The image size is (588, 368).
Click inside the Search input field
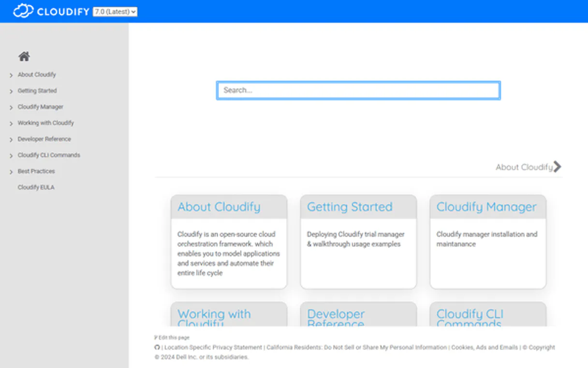[x=358, y=90]
